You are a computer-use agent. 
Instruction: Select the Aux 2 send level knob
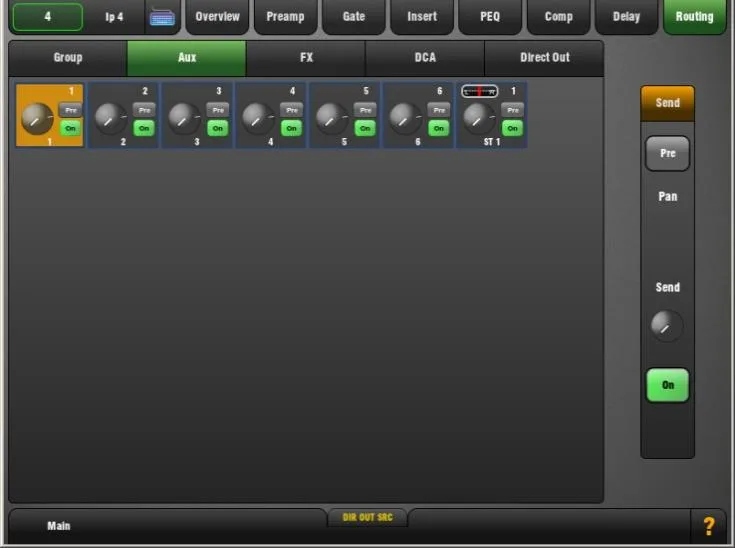tap(111, 119)
